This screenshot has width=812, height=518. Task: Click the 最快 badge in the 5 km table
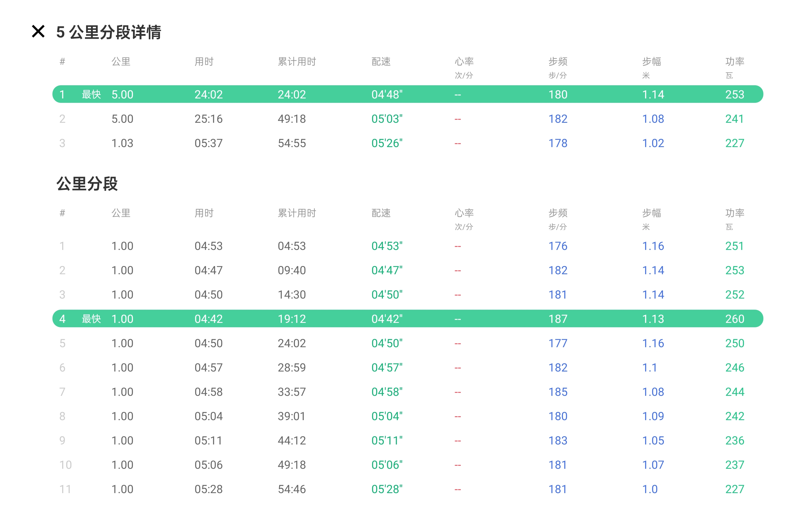point(91,94)
